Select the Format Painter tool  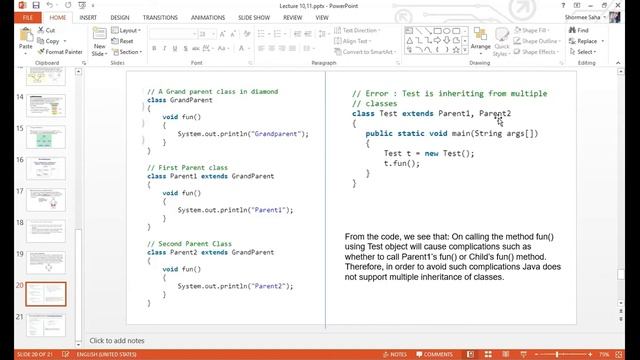(x=60, y=52)
